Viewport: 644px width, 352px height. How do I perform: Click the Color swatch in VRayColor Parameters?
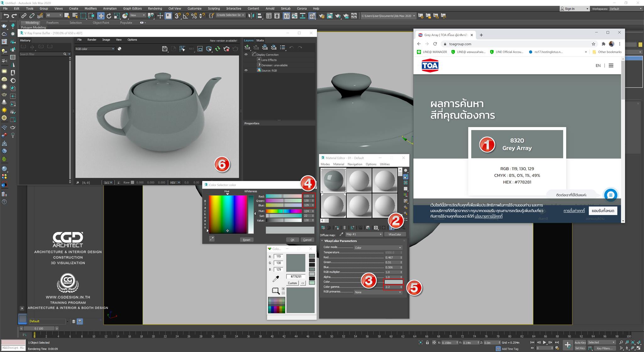(393, 282)
